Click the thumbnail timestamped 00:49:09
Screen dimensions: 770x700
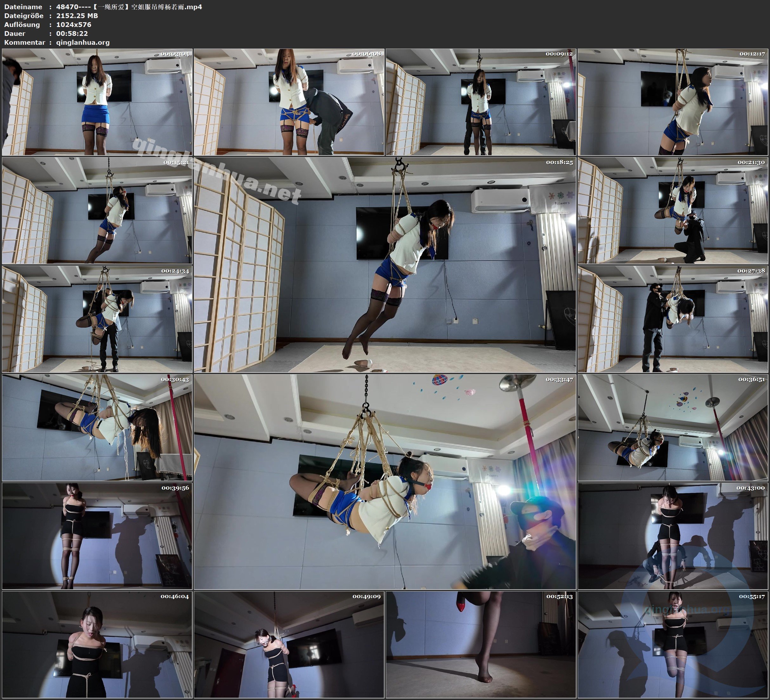click(289, 644)
